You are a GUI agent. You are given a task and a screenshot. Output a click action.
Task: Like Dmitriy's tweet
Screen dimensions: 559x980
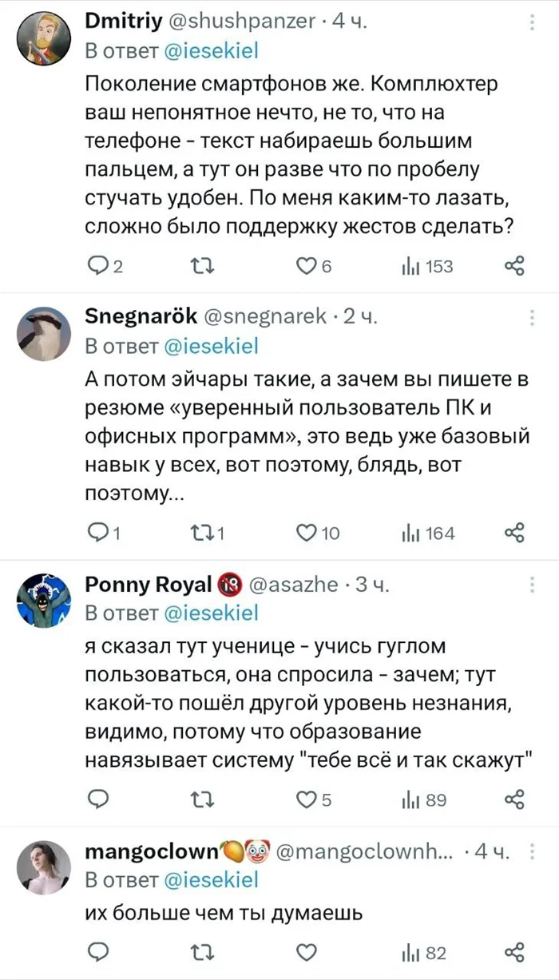coord(306,264)
